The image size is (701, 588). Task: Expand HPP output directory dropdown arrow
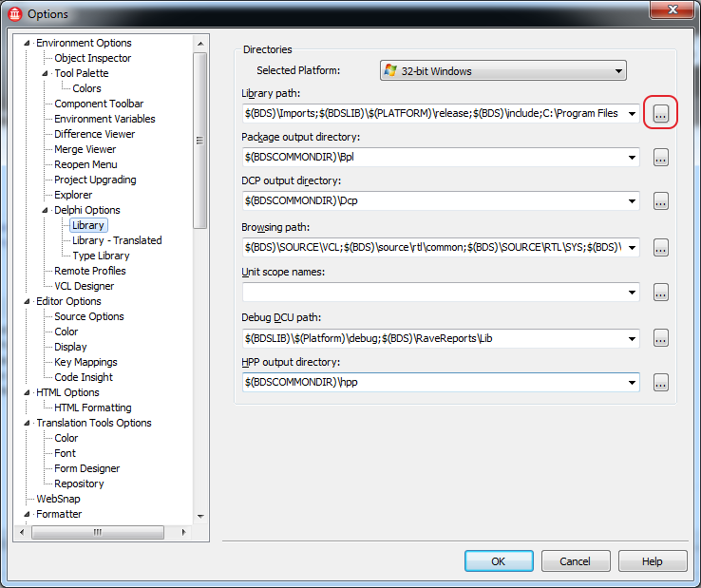[632, 382]
